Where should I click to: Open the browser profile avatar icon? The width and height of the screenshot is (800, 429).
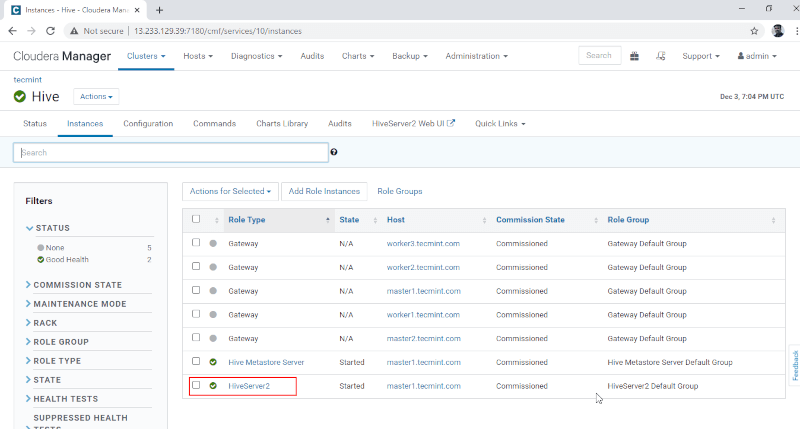tap(778, 31)
